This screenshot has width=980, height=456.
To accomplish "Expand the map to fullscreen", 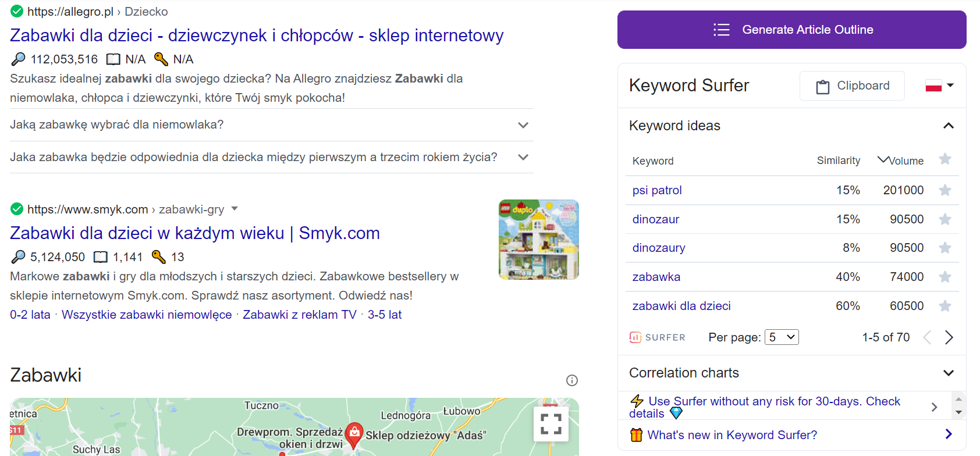I will pos(551,424).
